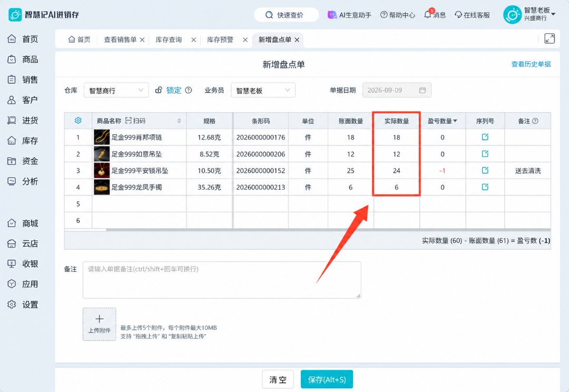Expand the account menu arrow by 智慧老板
This screenshot has height=392, width=569.
click(553, 14)
